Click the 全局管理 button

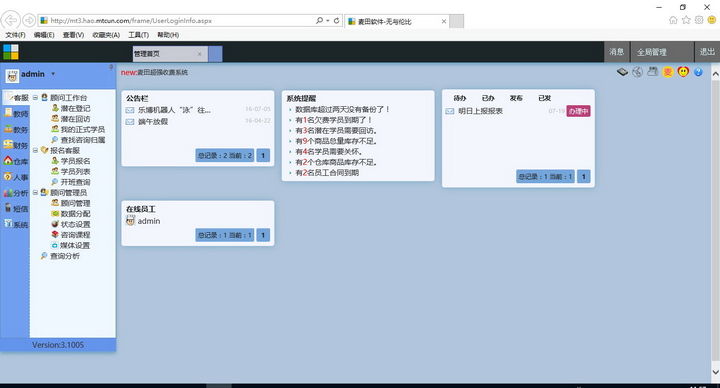pos(662,52)
